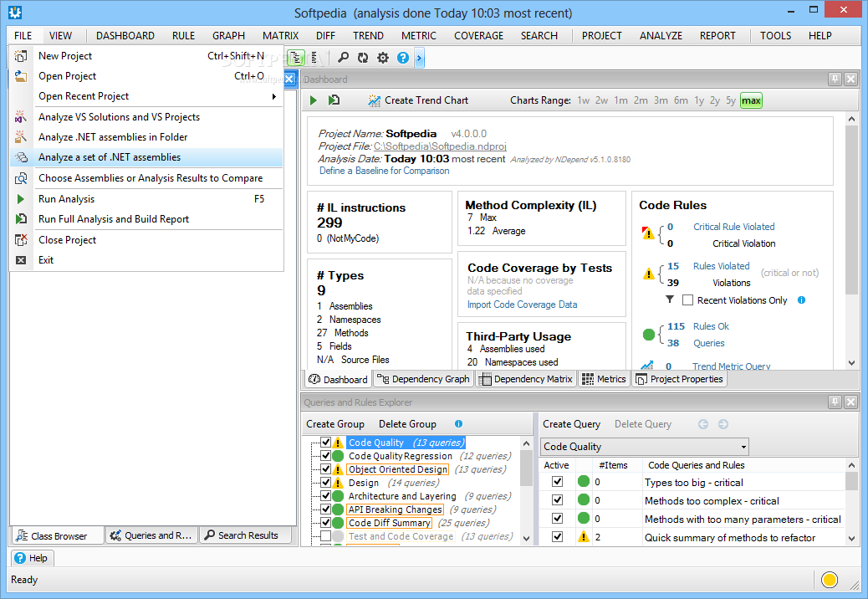Toggle Active for Methods too complex - critical
Viewport: 868px width, 599px height.
558,500
